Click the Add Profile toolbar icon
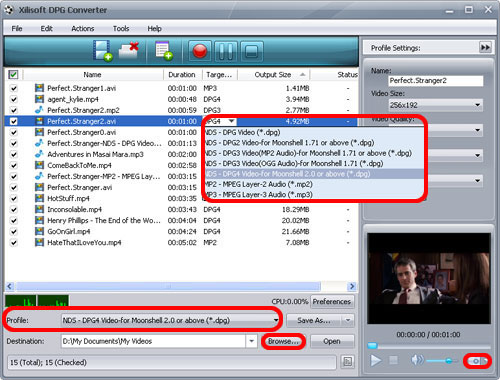Screen dimensions: 500x380 tap(164, 51)
